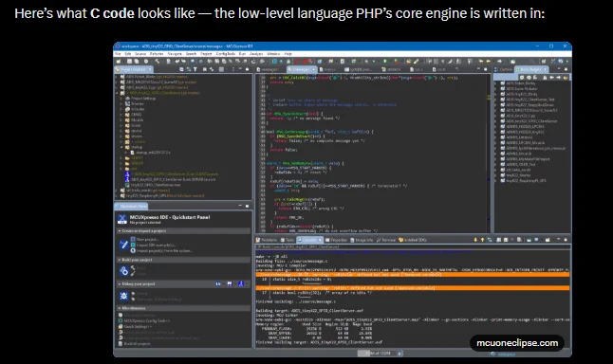Select CMSIS folder in Project Explorer

pyautogui.click(x=137, y=115)
